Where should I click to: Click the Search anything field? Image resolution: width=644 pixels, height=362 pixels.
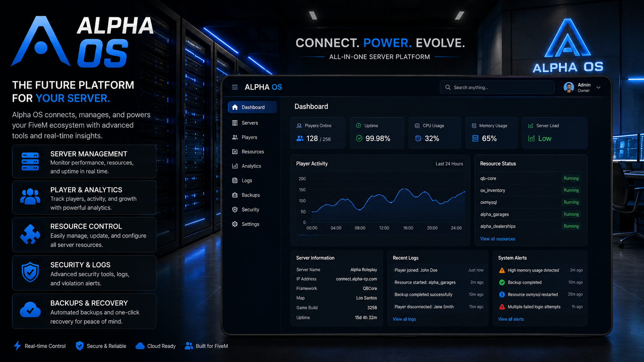pos(497,87)
